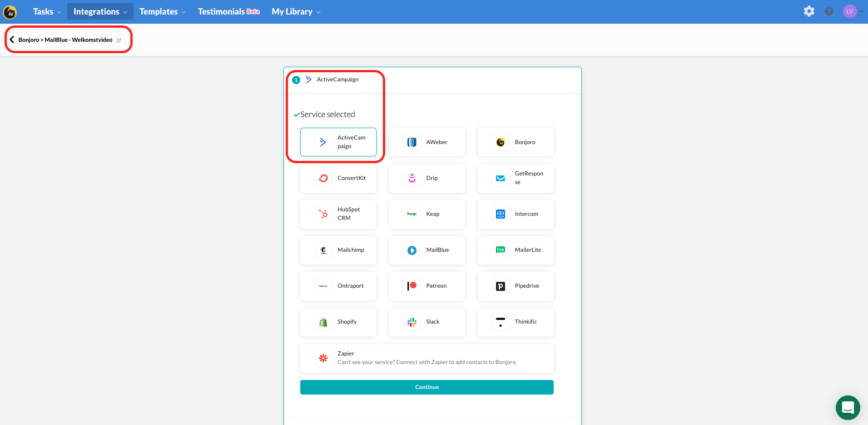Select the Patreon service card

click(427, 285)
